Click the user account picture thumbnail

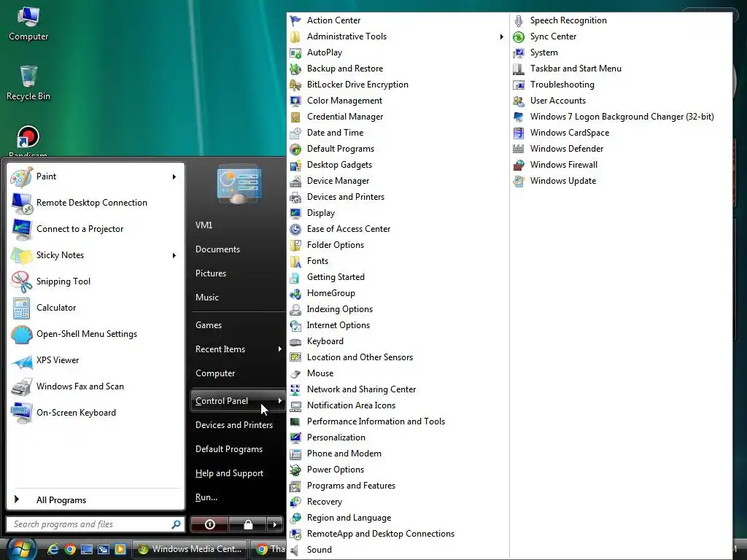coord(239,184)
